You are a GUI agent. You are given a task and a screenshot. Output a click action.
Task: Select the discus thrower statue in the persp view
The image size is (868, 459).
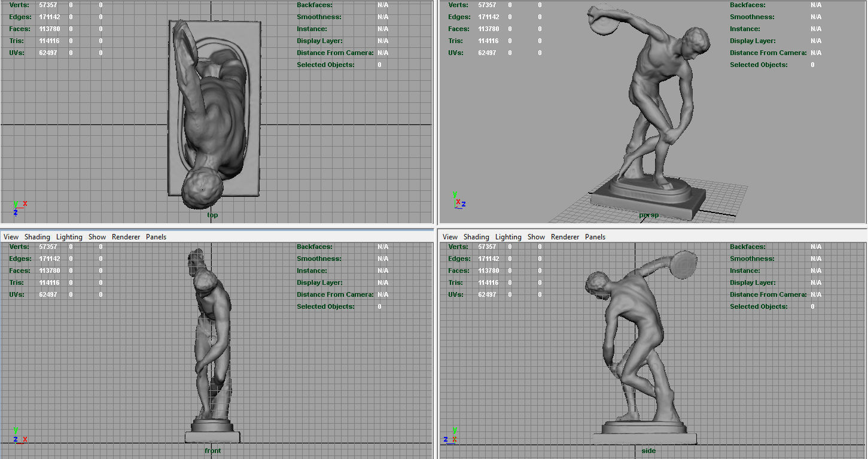pos(649,114)
